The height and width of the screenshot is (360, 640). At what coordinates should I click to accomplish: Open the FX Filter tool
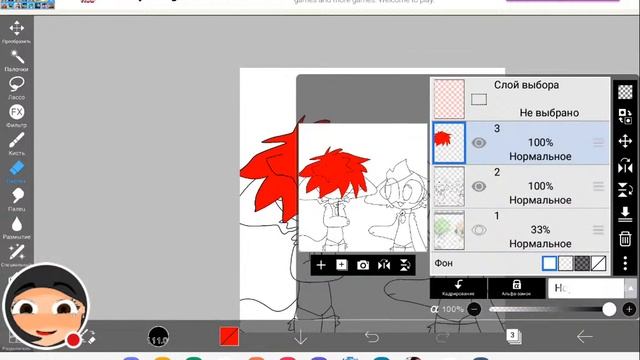click(17, 116)
